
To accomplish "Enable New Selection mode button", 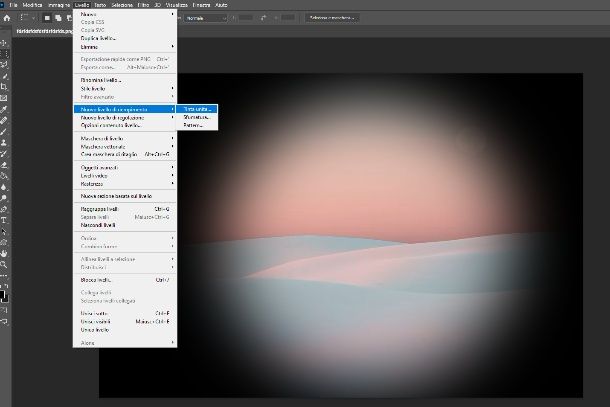I will [47, 18].
